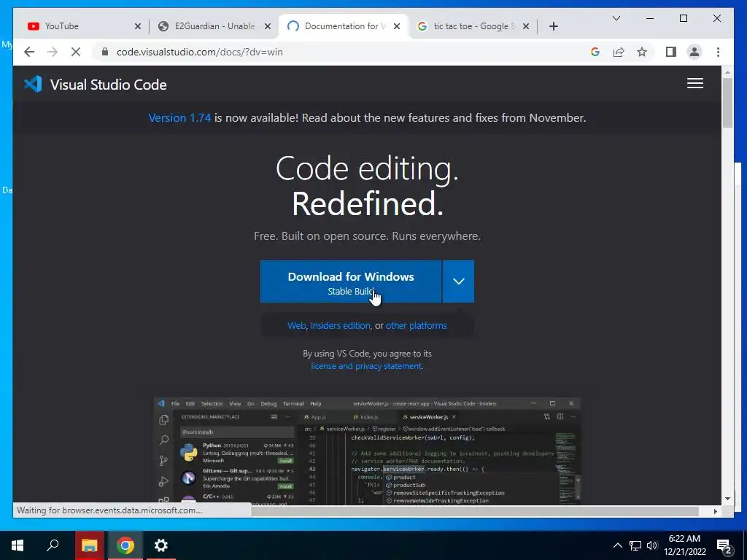Image resolution: width=747 pixels, height=560 pixels.
Task: Click the Chrome taskbar icon
Action: (x=125, y=545)
